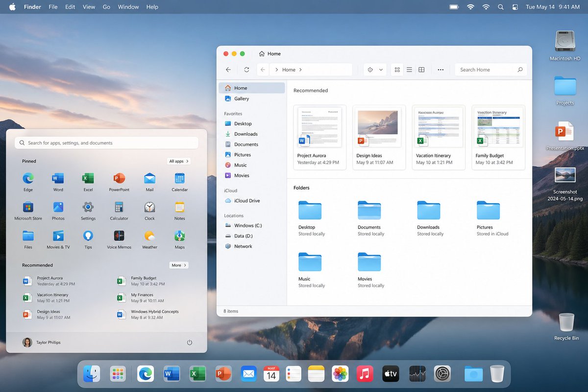Viewport: 588px width, 392px height.
Task: Select Windows (C:) under Locations
Action: pos(251,225)
